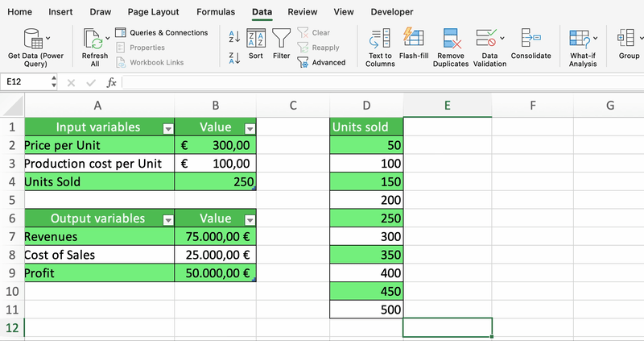
Task: Select column A header
Action: pos(97,106)
